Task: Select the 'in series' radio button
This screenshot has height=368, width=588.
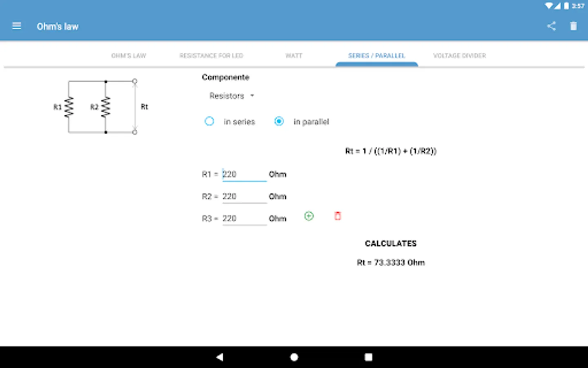Action: (x=209, y=121)
